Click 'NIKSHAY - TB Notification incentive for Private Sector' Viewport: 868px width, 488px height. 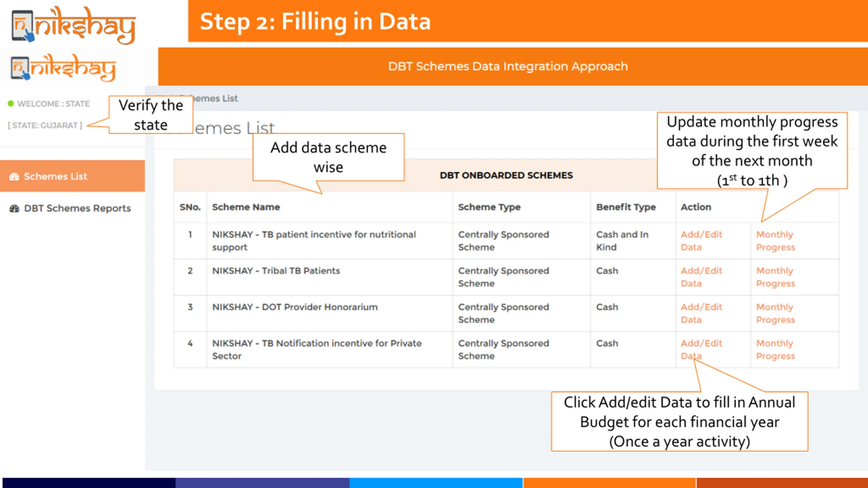[317, 349]
